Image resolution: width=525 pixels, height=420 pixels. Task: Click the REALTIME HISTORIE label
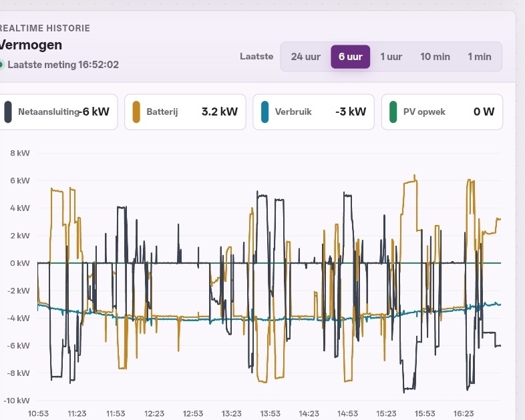click(45, 28)
